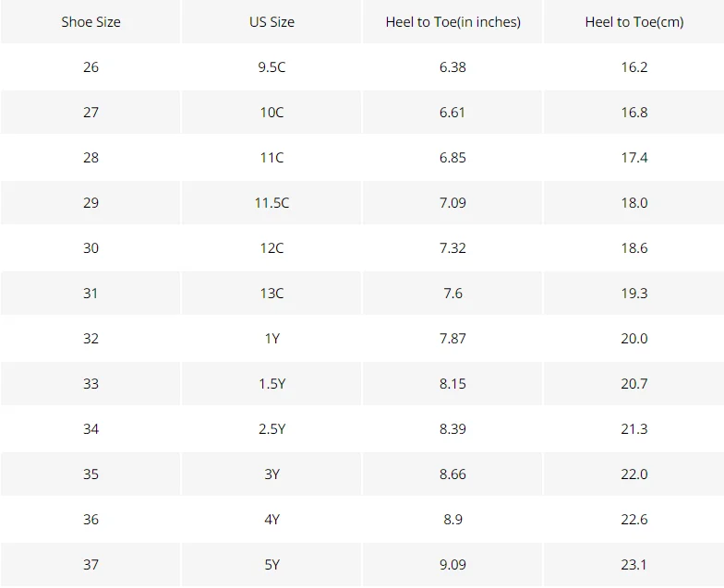Image resolution: width=724 pixels, height=588 pixels.
Task: Click shoe size 29 cell
Action: [x=90, y=203]
